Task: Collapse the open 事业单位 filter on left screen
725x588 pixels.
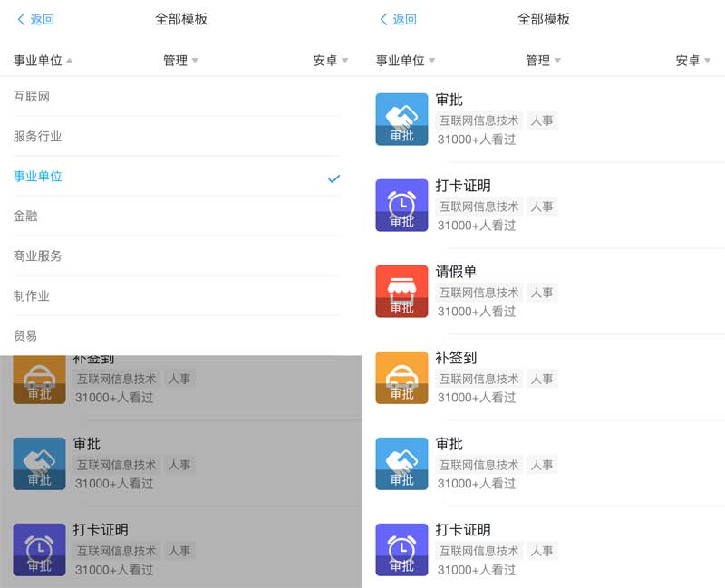Action: pos(43,60)
